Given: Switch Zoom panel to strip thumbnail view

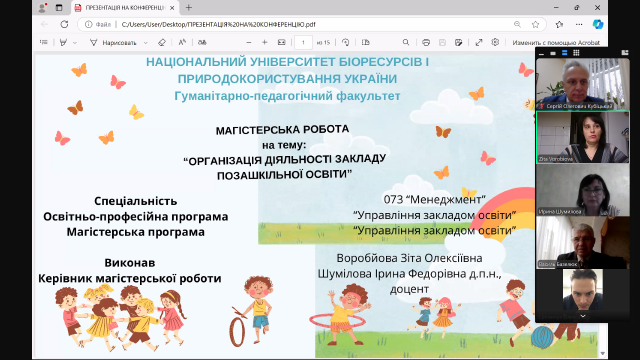Looking at the screenshot, I should pos(564,53).
